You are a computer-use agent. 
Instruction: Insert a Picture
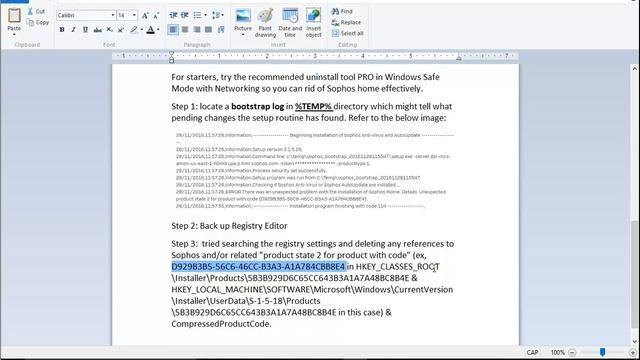tap(243, 19)
